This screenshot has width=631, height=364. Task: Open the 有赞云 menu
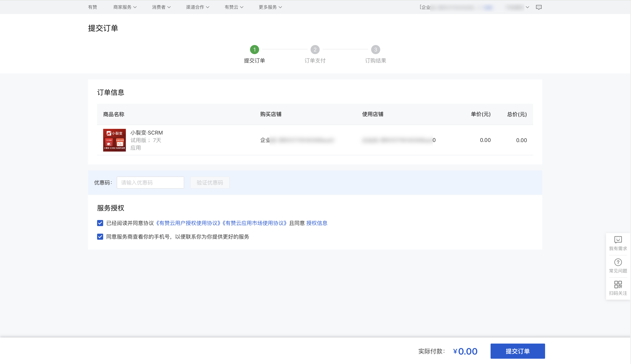click(x=234, y=7)
